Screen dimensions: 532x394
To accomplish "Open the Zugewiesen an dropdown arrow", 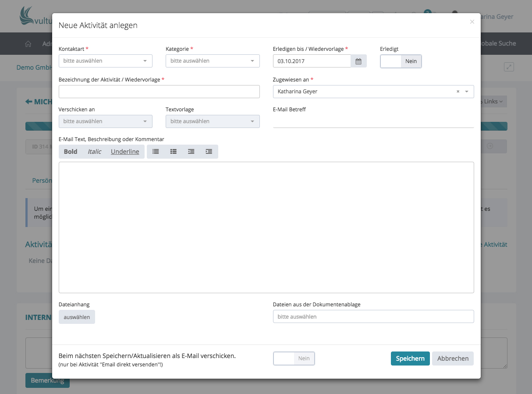I will tap(467, 92).
